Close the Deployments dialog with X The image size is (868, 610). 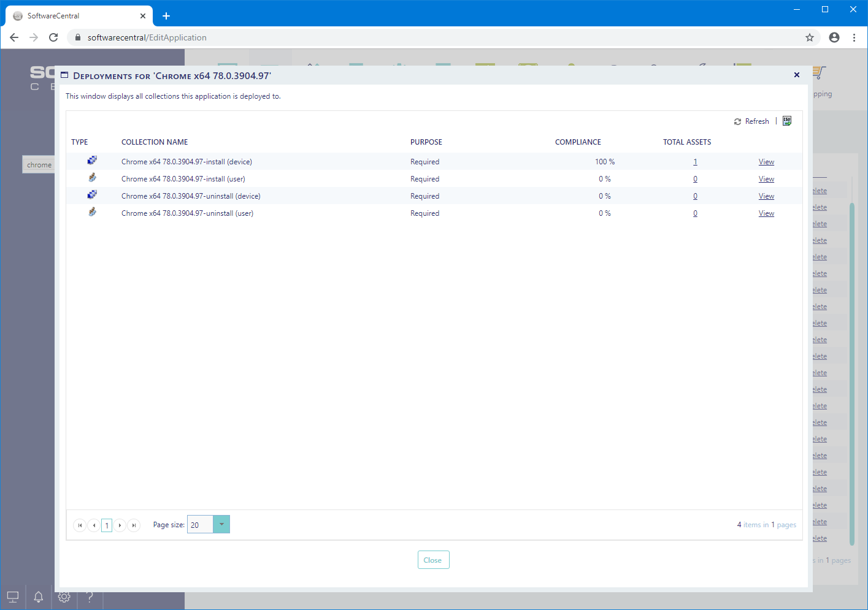796,75
